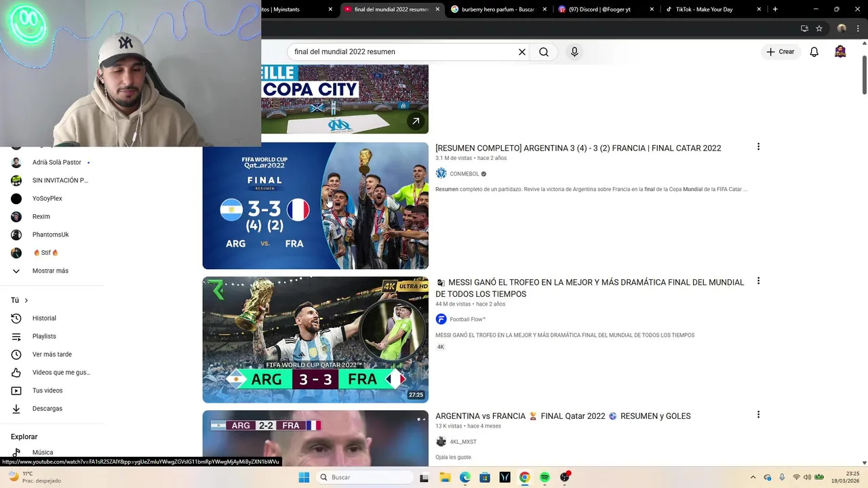Open Música under Explorar
Image resolution: width=868 pixels, height=488 pixels.
click(42, 452)
